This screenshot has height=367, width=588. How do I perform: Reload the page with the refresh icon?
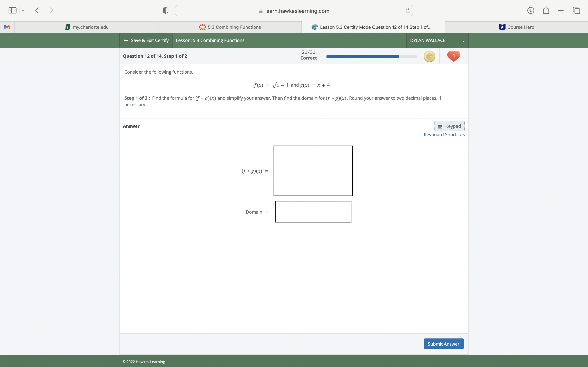(x=408, y=11)
